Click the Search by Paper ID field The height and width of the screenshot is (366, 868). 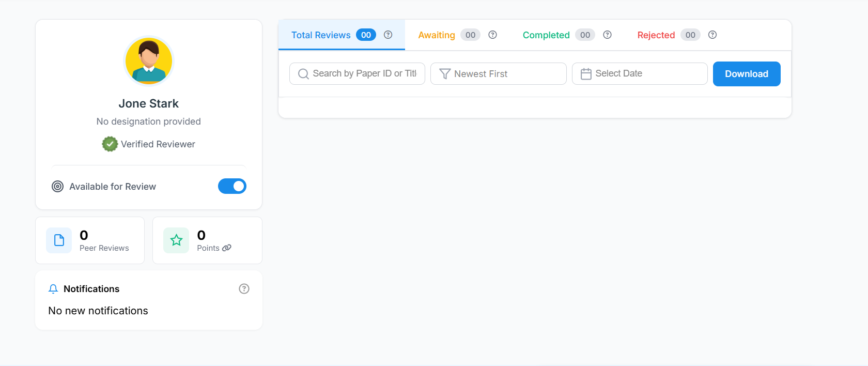(x=357, y=74)
